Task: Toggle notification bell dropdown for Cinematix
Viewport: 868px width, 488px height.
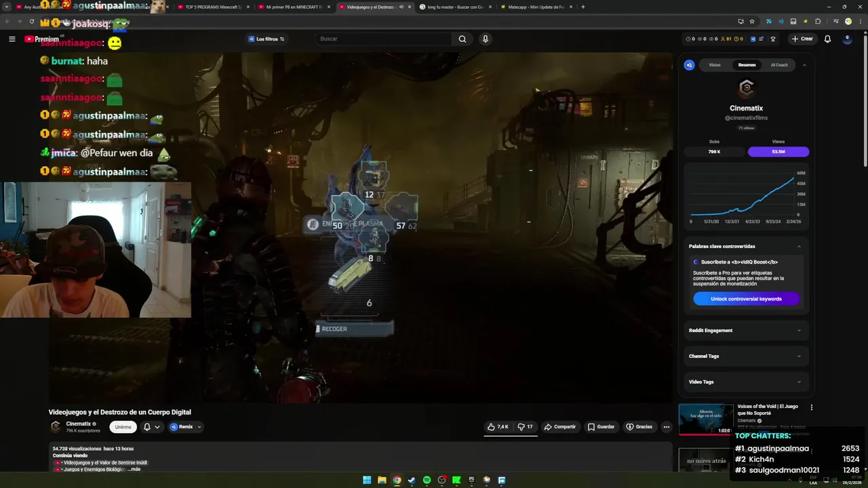Action: 151,427
